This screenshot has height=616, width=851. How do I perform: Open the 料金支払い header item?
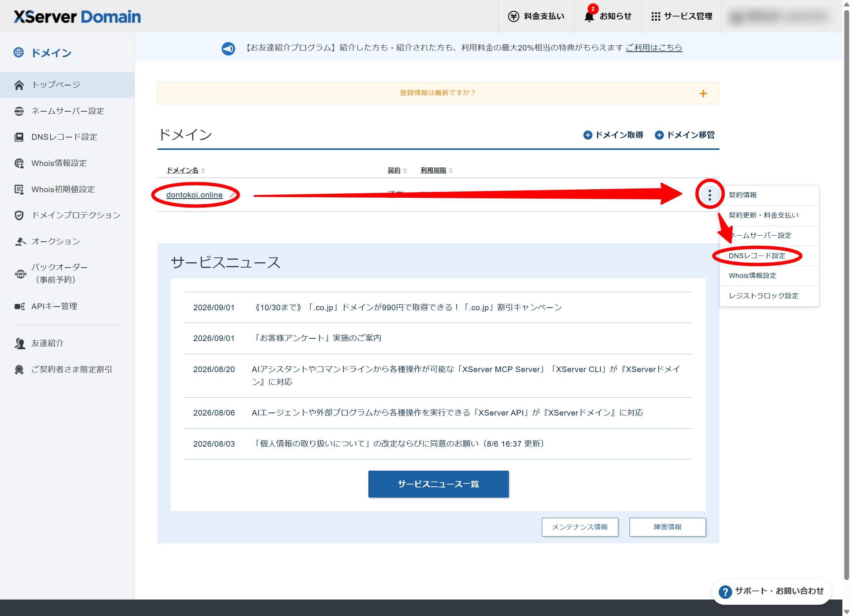(x=536, y=16)
